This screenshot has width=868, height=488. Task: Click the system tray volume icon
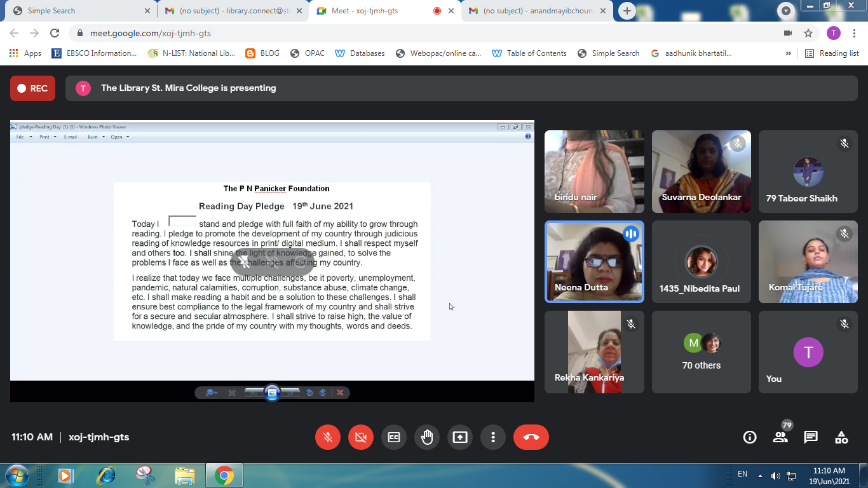pos(775,475)
